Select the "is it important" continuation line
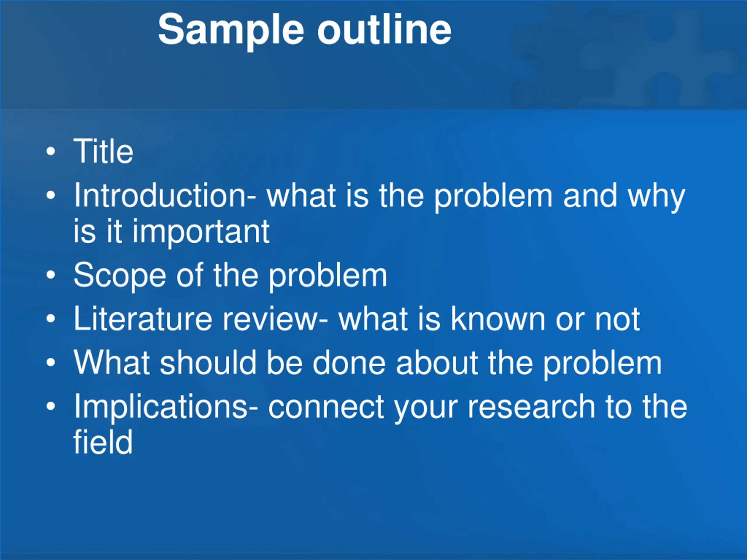The width and height of the screenshot is (747, 560). click(172, 232)
